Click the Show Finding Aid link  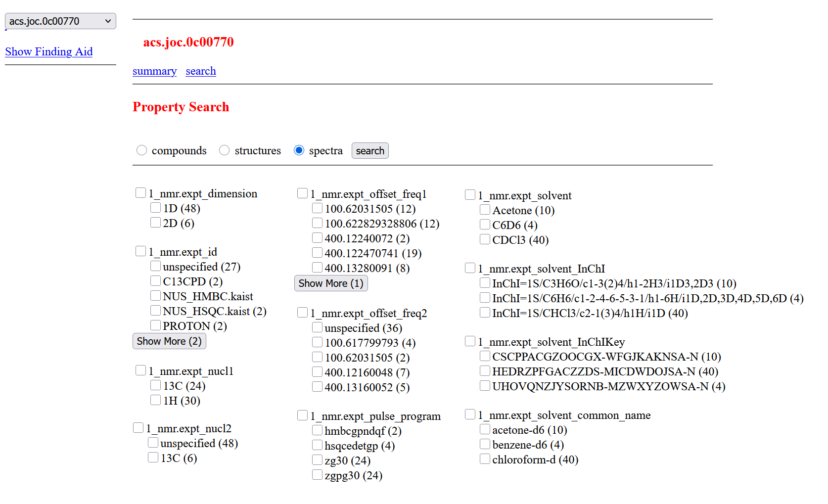click(49, 51)
